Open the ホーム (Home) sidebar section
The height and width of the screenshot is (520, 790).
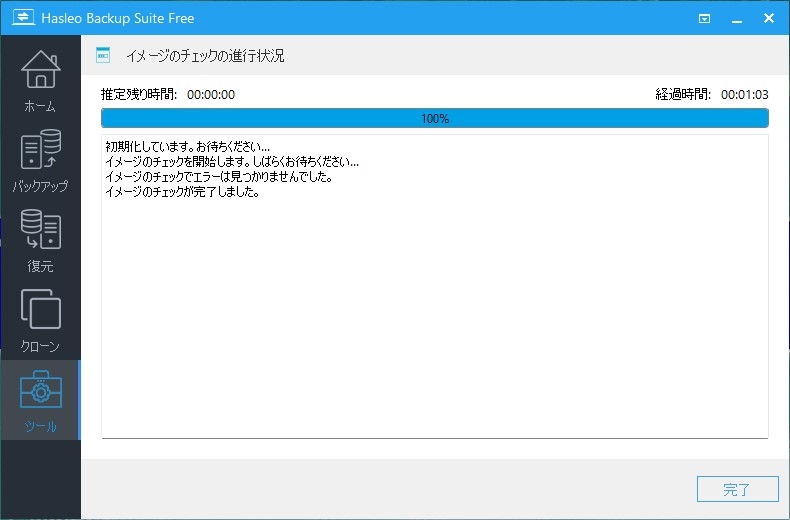coord(40,81)
